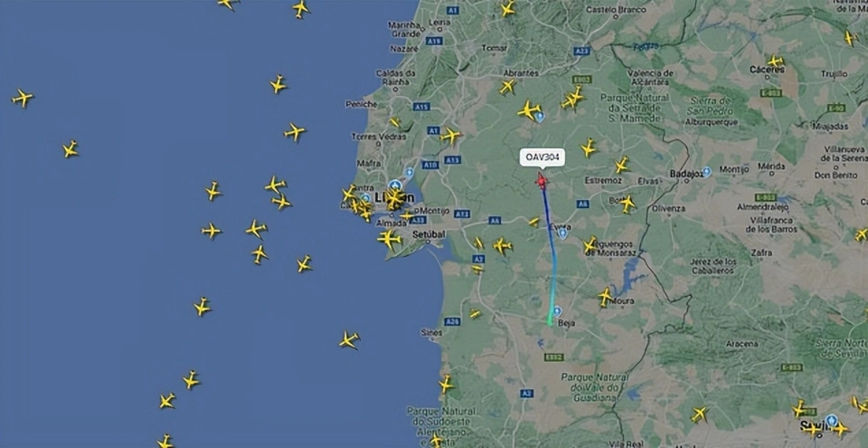Click the Lisbon airport pin marker
868x448 pixels.
[395, 186]
